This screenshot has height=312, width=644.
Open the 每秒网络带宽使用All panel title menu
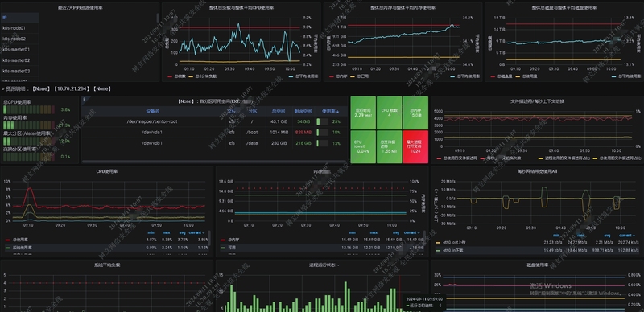point(537,171)
